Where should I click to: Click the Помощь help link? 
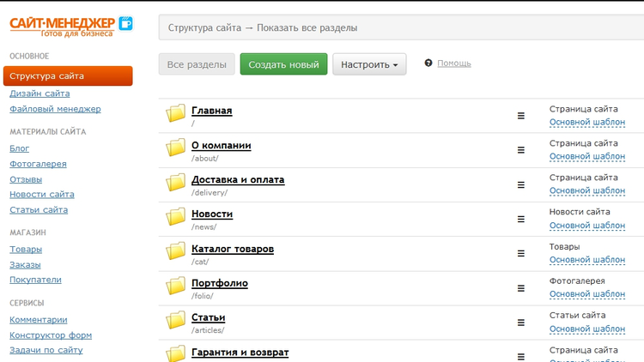point(454,63)
